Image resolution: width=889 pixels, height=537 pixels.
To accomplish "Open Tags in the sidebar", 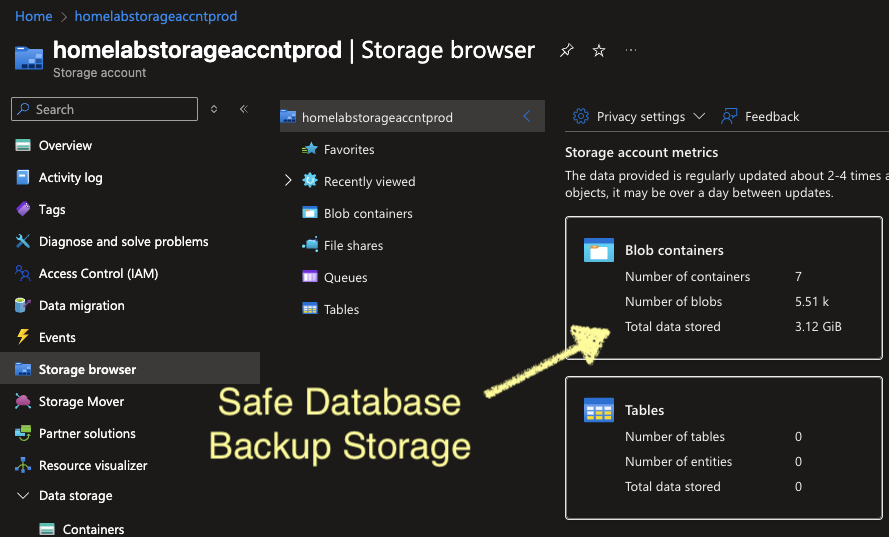I will coord(52,209).
